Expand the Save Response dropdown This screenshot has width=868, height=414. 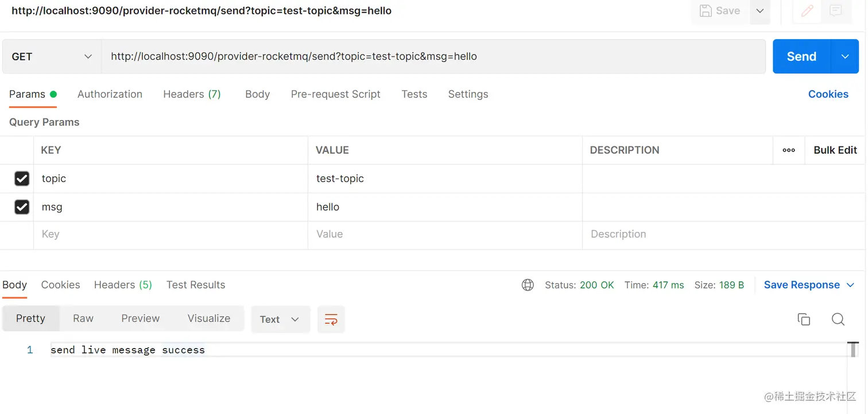(851, 285)
